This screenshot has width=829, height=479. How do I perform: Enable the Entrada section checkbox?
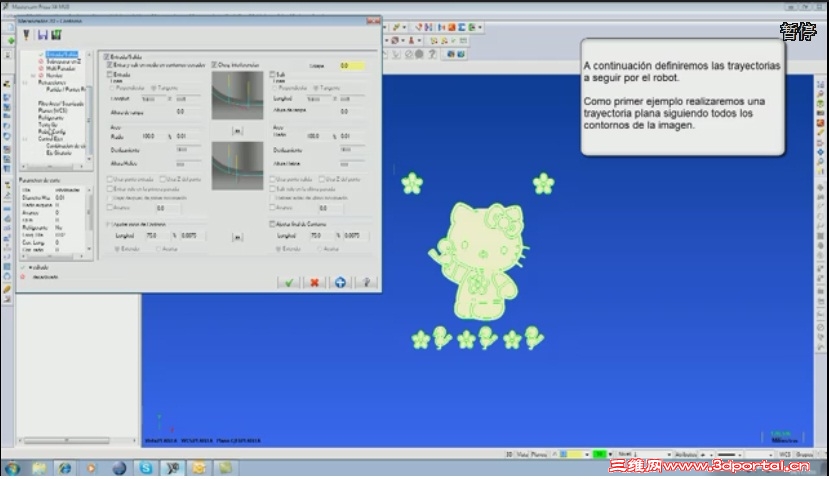point(110,75)
